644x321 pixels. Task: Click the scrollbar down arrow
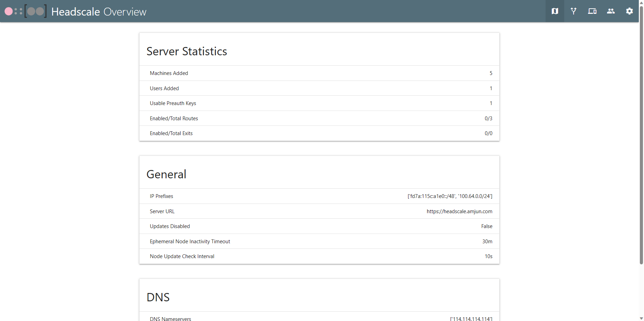coord(641,318)
